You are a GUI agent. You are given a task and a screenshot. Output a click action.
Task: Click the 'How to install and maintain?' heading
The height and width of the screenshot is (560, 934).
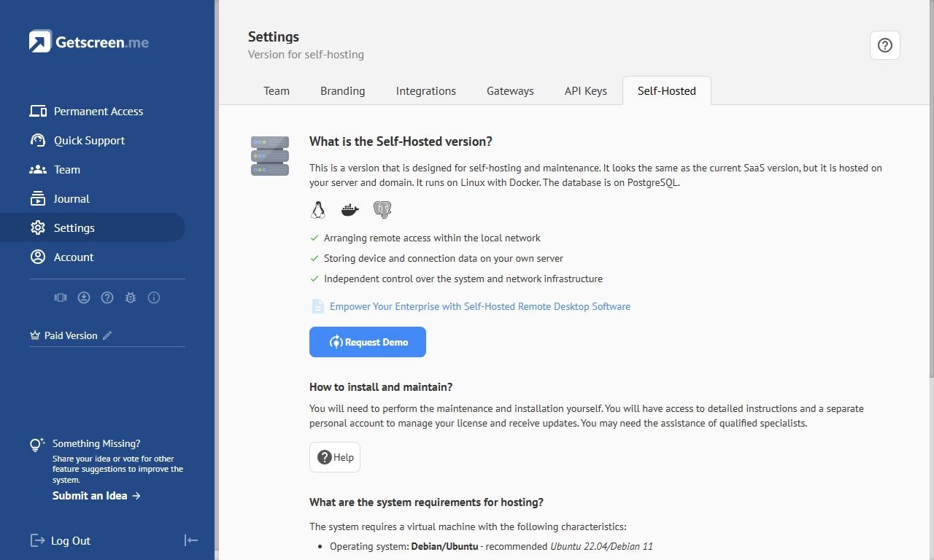(381, 387)
